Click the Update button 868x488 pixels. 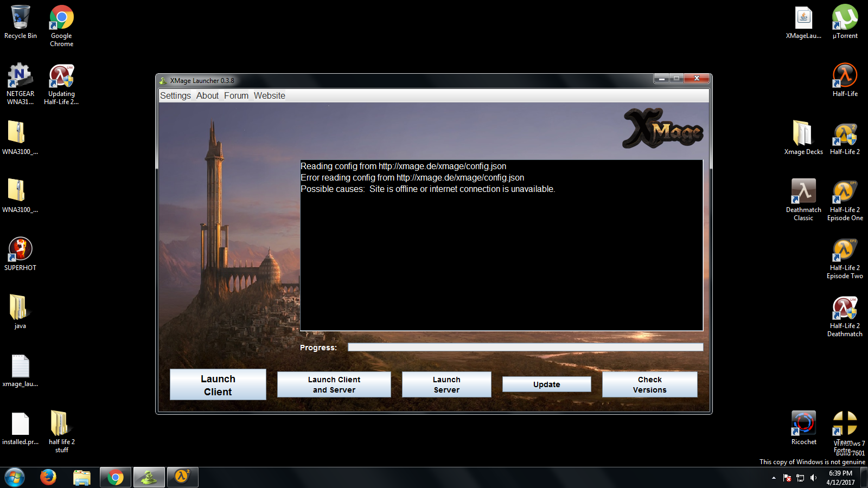pyautogui.click(x=546, y=384)
